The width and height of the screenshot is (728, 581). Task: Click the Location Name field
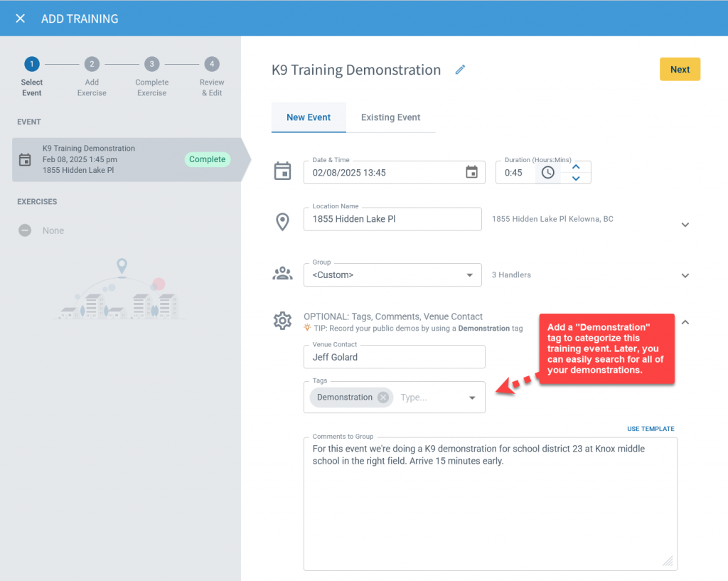click(392, 219)
